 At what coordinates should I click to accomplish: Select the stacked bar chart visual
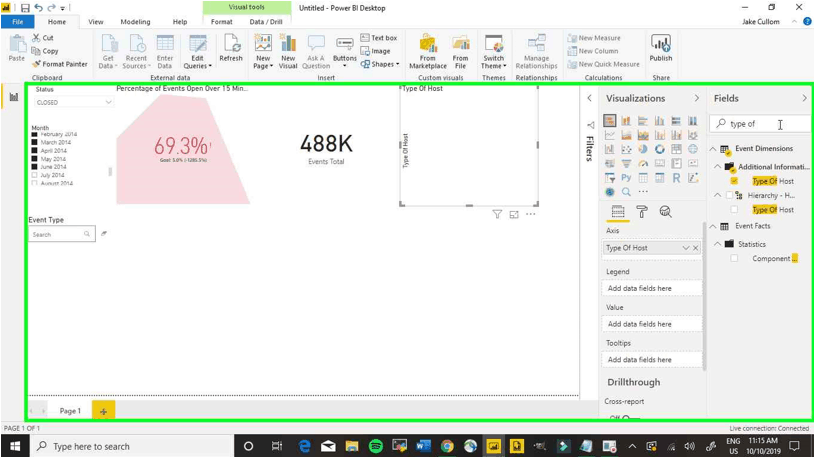[x=610, y=121]
